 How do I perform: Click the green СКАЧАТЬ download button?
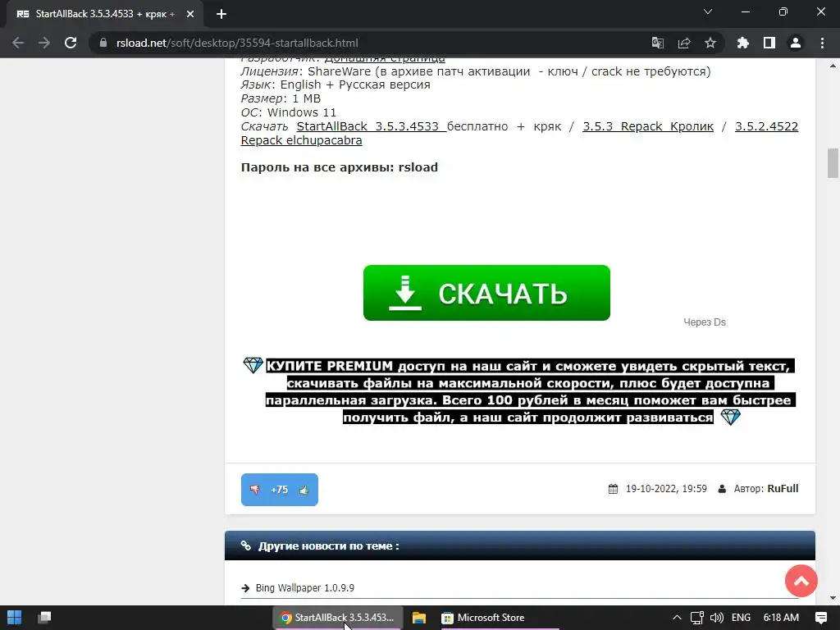click(x=486, y=293)
